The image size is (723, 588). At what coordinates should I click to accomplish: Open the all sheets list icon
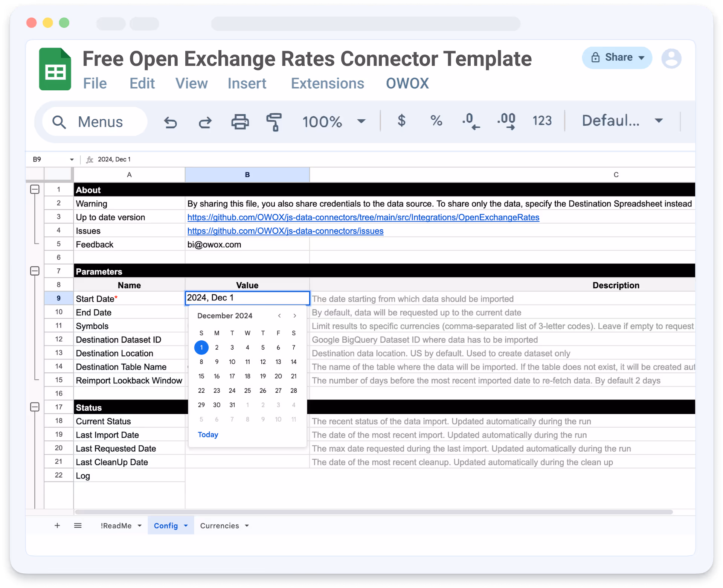point(78,526)
